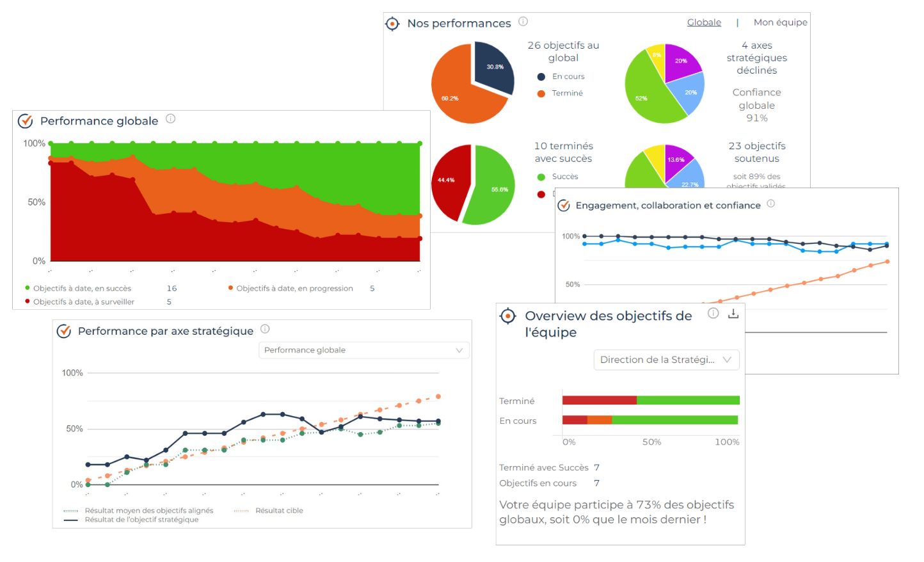Toggle Objectifs à date, à surveiller legend

80,302
